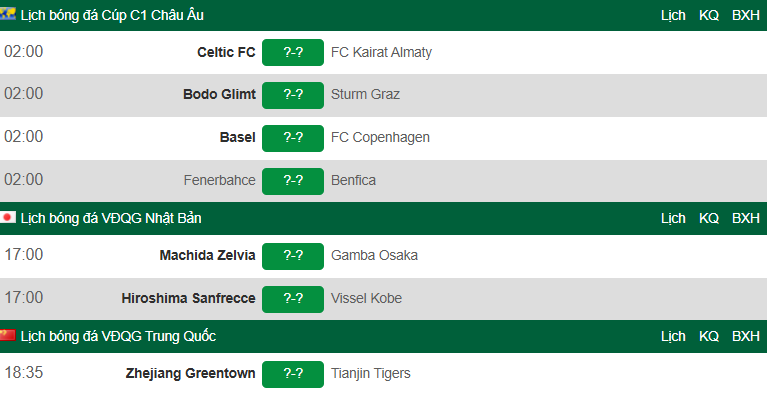Click the Basel vs FC Copenhagen score box

click(x=293, y=138)
